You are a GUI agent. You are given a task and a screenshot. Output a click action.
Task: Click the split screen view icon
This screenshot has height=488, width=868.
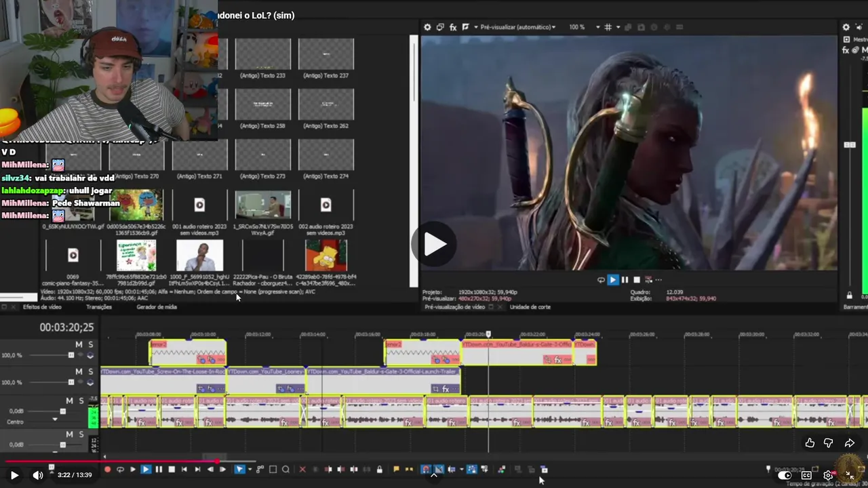465,27
